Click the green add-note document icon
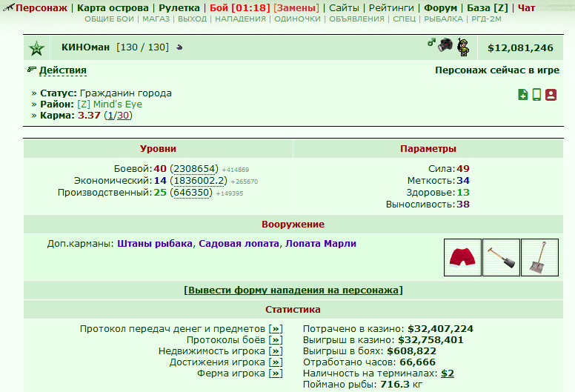 [x=523, y=95]
